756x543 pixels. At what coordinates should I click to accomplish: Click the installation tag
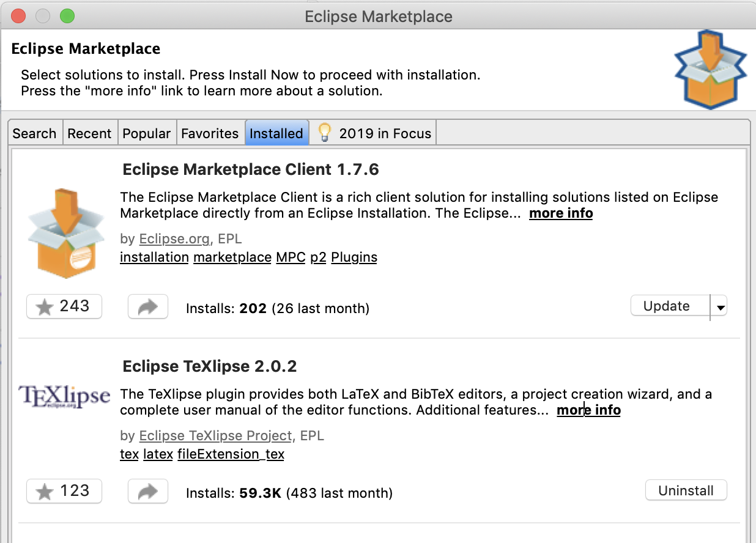click(x=154, y=257)
